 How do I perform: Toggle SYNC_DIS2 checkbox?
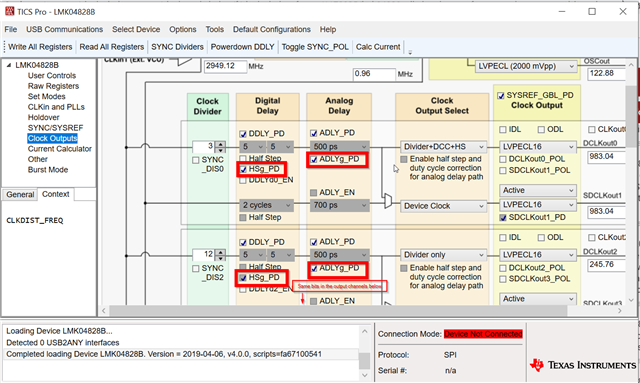[x=196, y=269]
